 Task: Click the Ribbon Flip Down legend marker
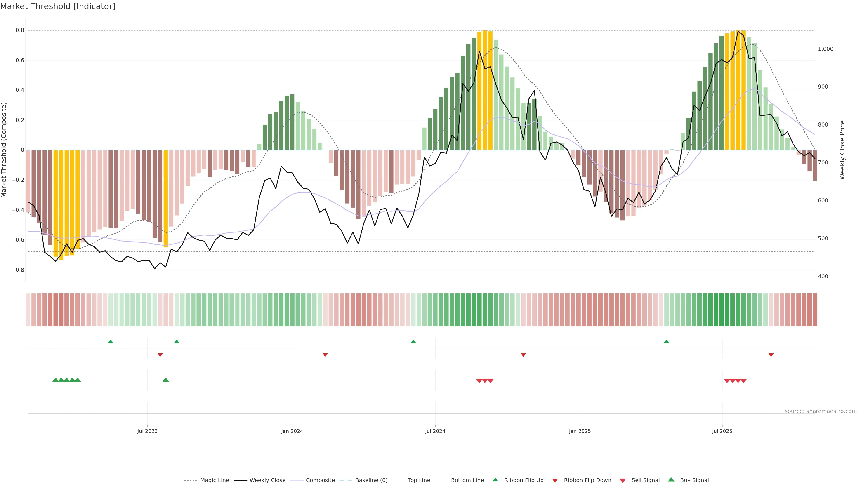(x=555, y=481)
